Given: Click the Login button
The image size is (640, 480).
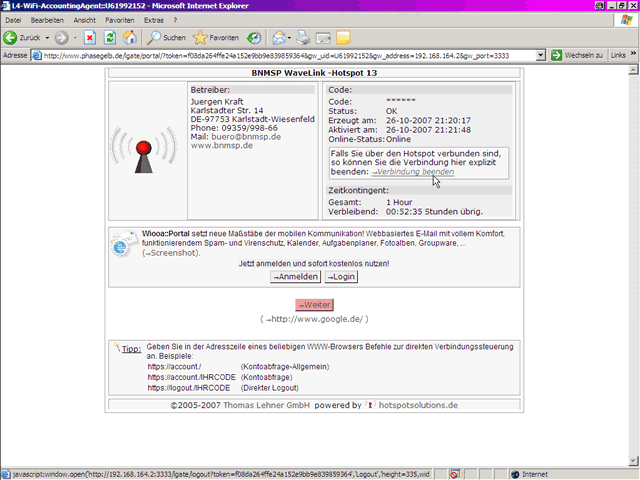Looking at the screenshot, I should (341, 277).
